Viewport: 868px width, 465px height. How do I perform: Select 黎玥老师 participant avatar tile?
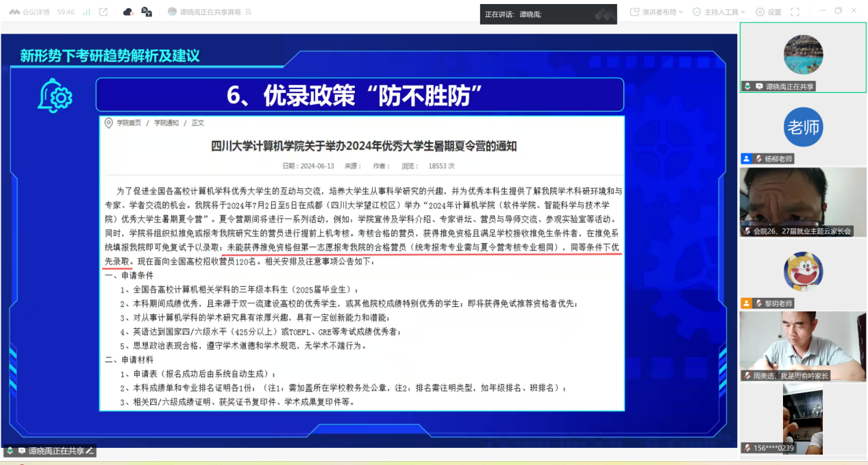803,271
